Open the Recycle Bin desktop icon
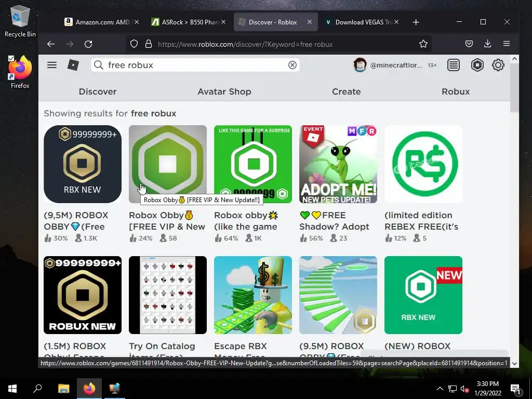532x399 pixels. coord(20,22)
